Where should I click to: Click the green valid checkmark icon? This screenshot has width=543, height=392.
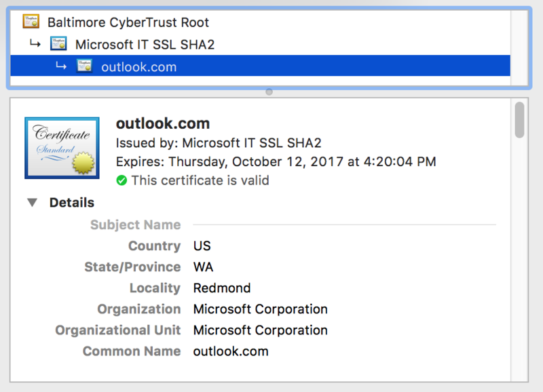[121, 180]
